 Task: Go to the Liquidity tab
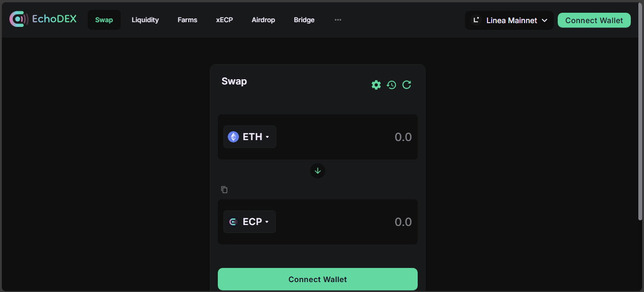[x=145, y=20]
